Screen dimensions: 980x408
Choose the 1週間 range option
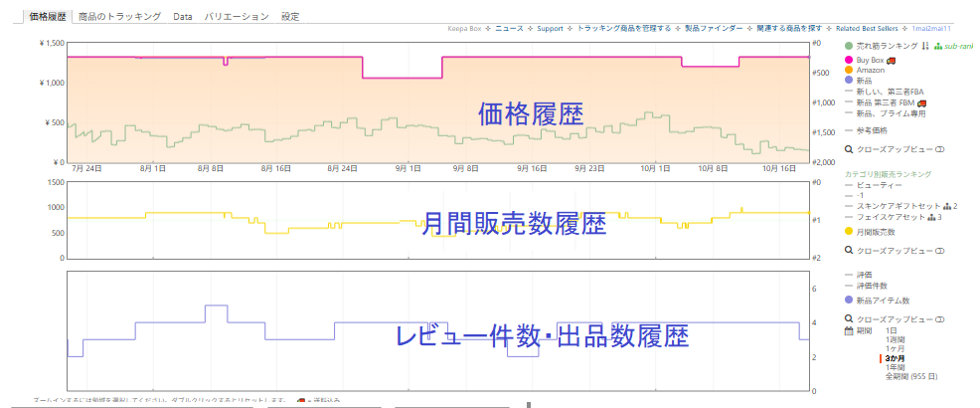point(896,339)
